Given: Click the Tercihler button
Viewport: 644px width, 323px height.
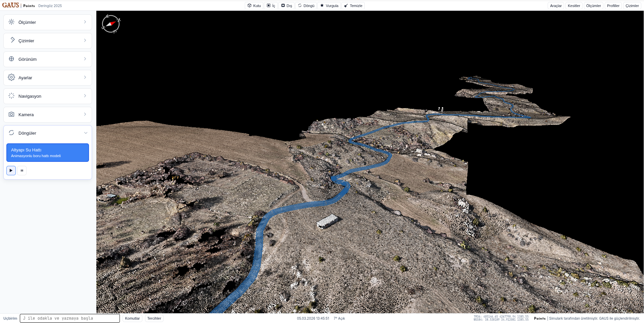Looking at the screenshot, I should [x=154, y=318].
